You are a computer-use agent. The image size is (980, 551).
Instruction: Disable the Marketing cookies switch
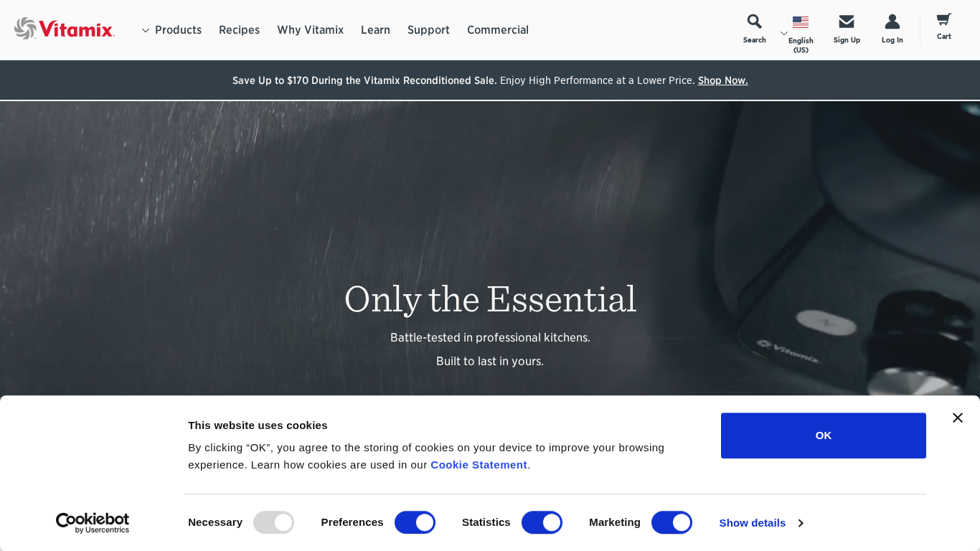[672, 522]
